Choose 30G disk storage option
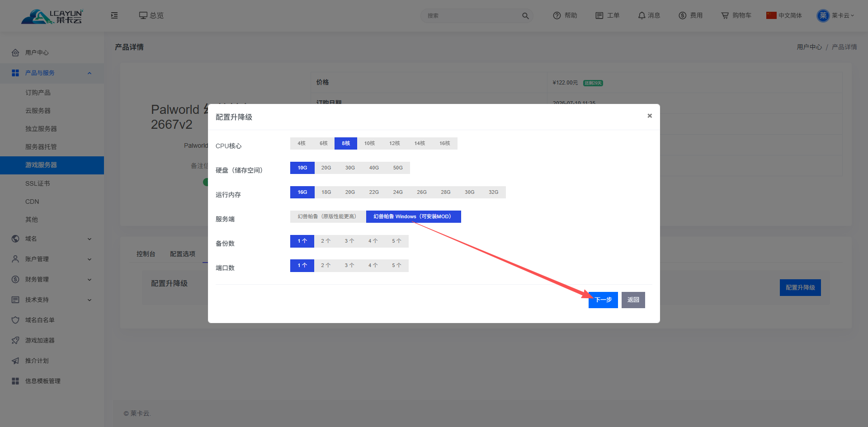868x427 pixels. (x=350, y=168)
